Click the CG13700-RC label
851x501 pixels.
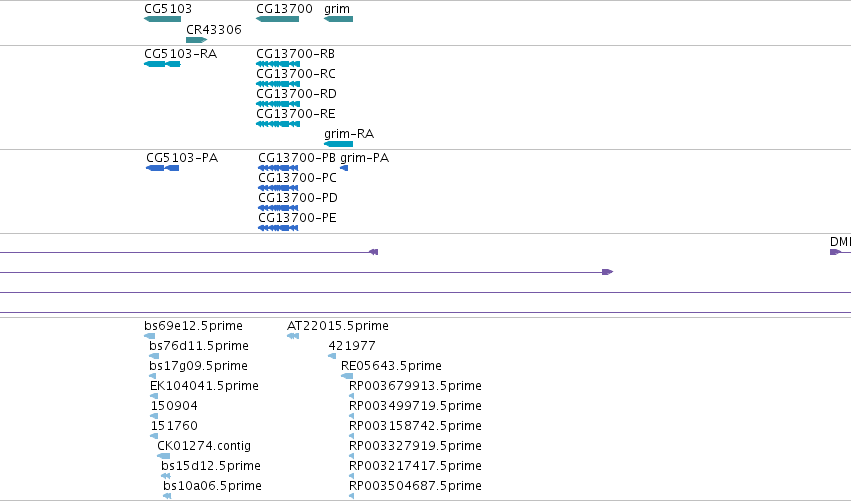pos(296,74)
